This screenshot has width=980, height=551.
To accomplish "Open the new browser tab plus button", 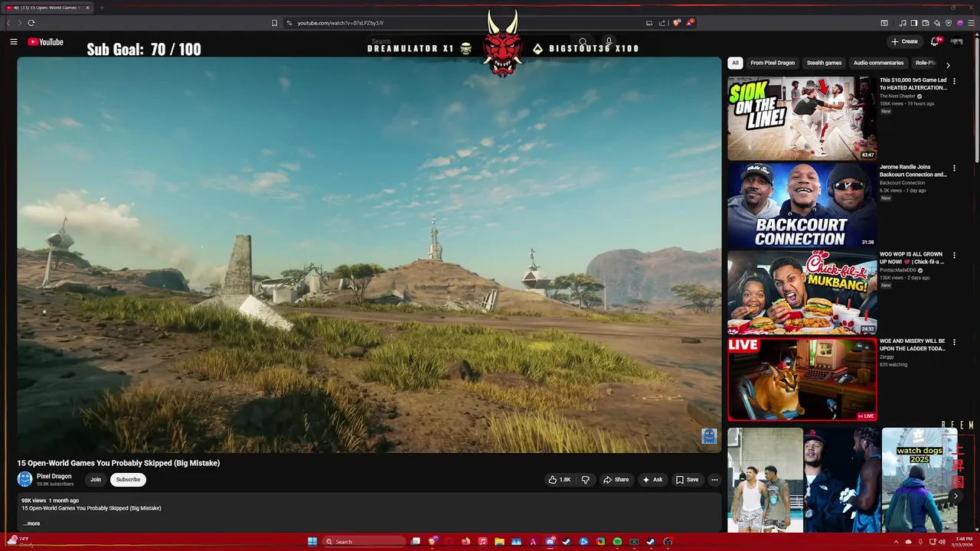I will pyautogui.click(x=101, y=8).
